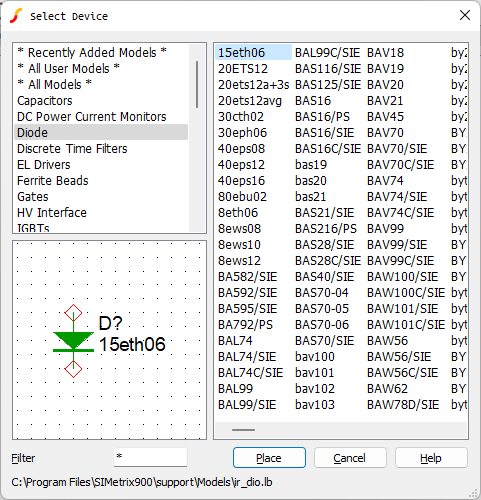Select DC Power Current Monitors category
Viewport: 481px width, 500px height.
click(92, 117)
